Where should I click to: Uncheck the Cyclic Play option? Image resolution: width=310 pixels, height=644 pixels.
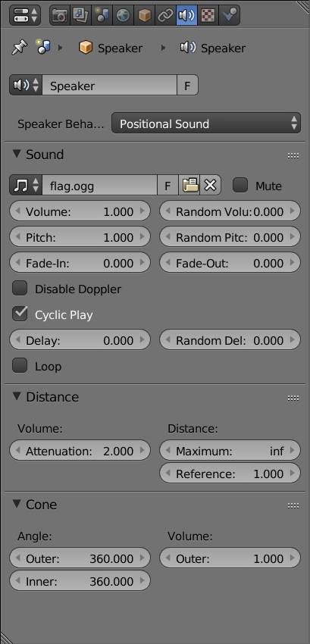(x=20, y=314)
